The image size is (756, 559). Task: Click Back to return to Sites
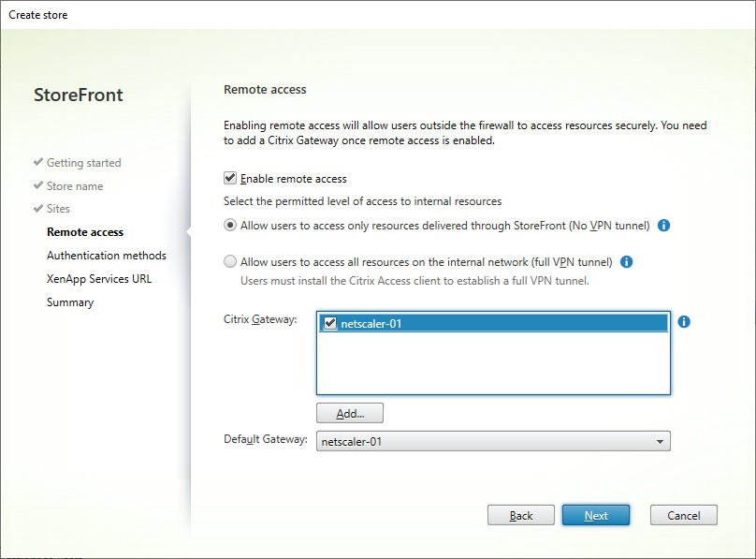pos(520,514)
